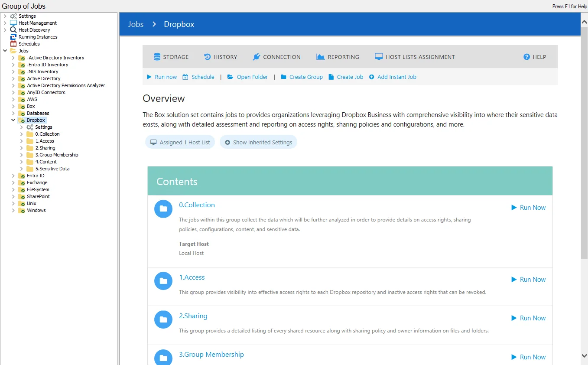Click the Help question mark icon
This screenshot has width=588, height=365.
pyautogui.click(x=527, y=57)
